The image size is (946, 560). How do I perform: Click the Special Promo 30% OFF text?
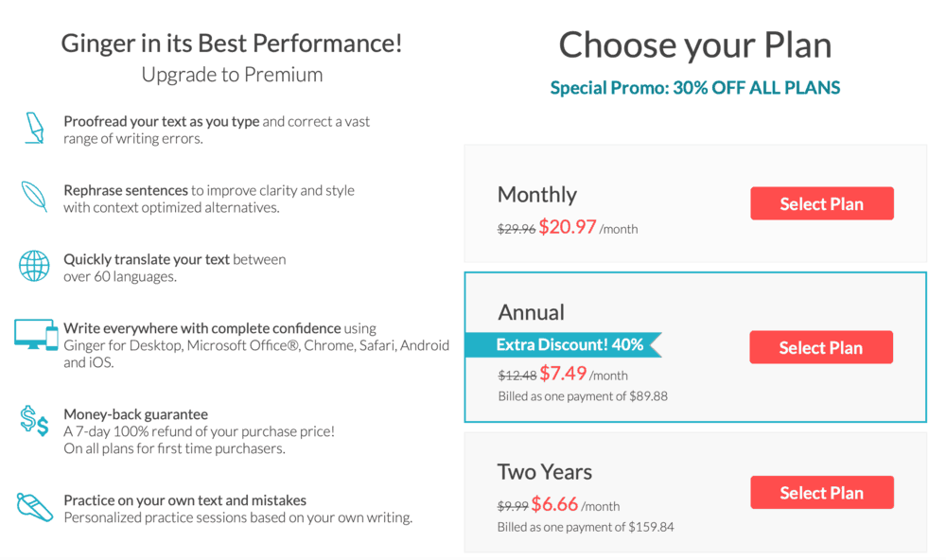[x=695, y=88]
